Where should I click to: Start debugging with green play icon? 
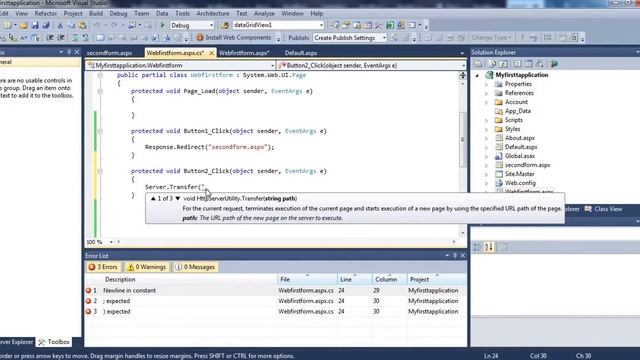pos(162,25)
